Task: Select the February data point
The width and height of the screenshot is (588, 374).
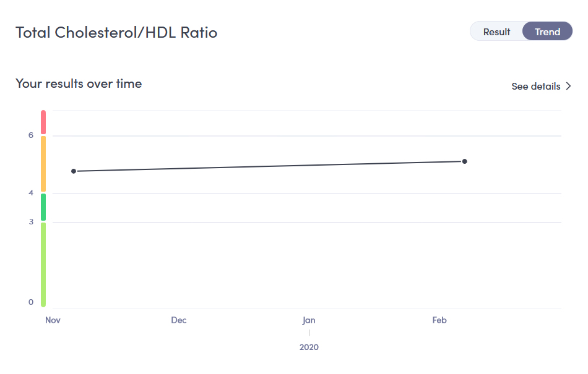Action: pyautogui.click(x=465, y=161)
